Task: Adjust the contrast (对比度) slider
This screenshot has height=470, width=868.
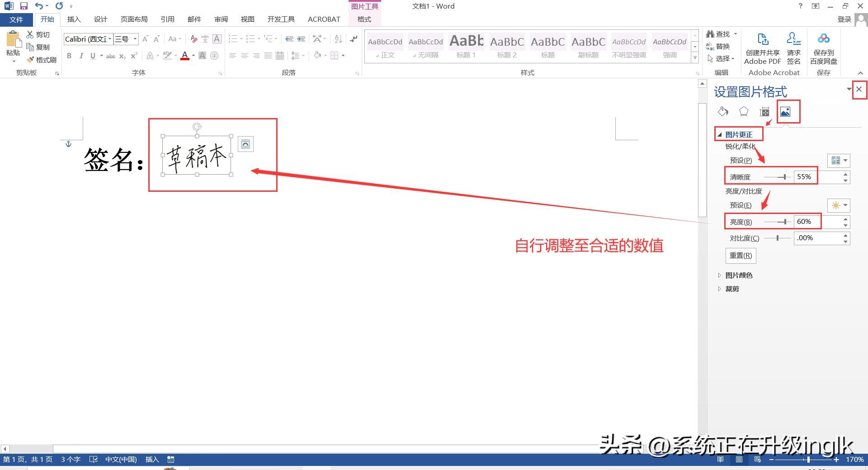Action: [x=778, y=238]
